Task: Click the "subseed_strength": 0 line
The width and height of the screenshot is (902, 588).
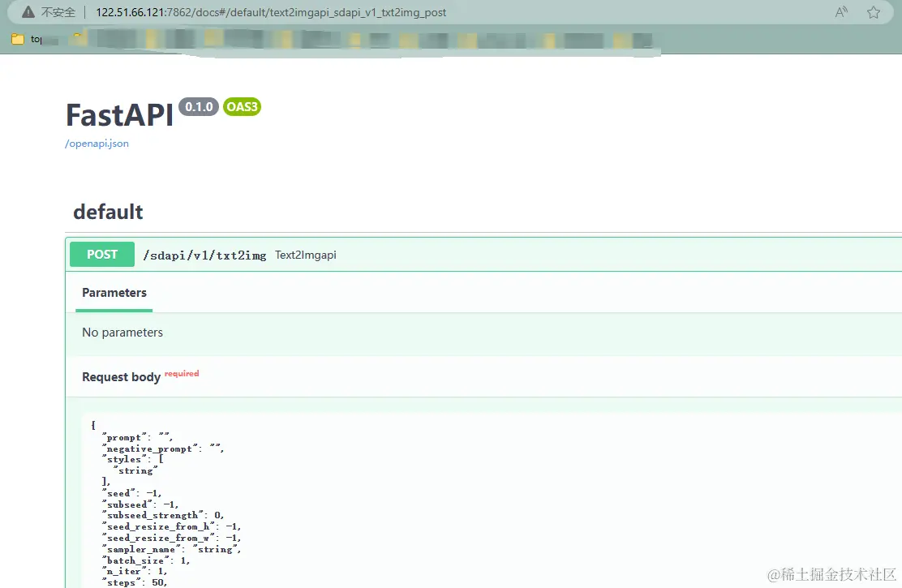Action: click(163, 516)
